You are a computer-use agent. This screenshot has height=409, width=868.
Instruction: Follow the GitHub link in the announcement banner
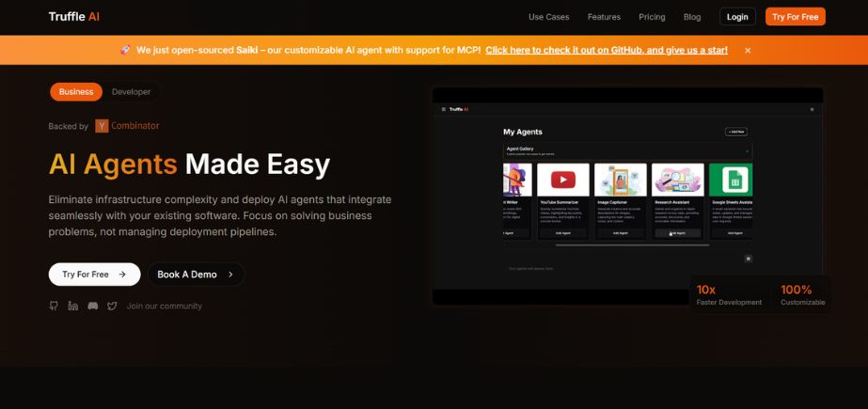tap(606, 50)
